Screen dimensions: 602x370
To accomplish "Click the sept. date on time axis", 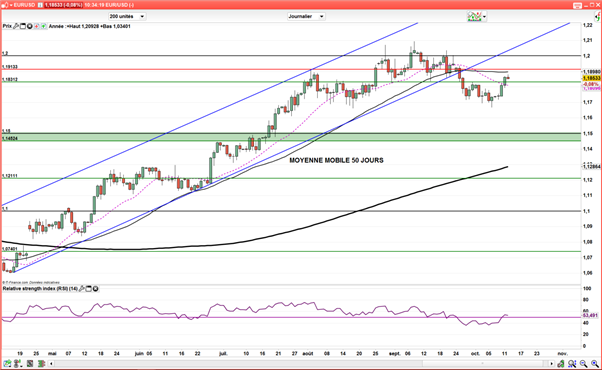I will click(394, 353).
